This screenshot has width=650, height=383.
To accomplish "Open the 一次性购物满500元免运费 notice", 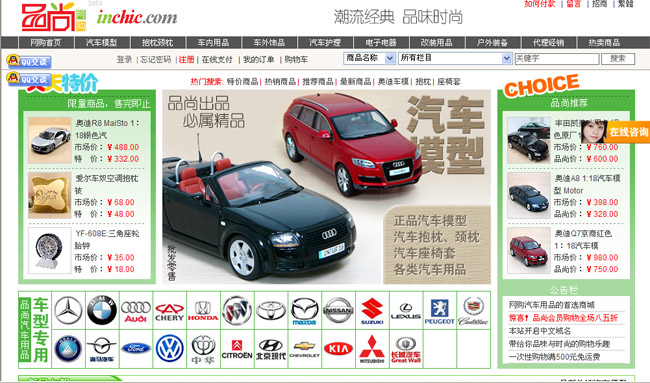I will pos(554,356).
